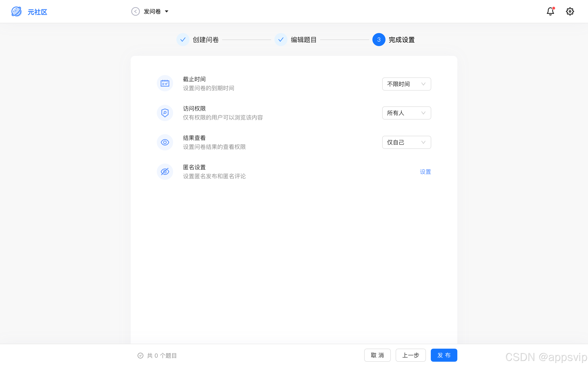
Task: Click the 设置 link for anonymous settings
Action: (x=425, y=172)
